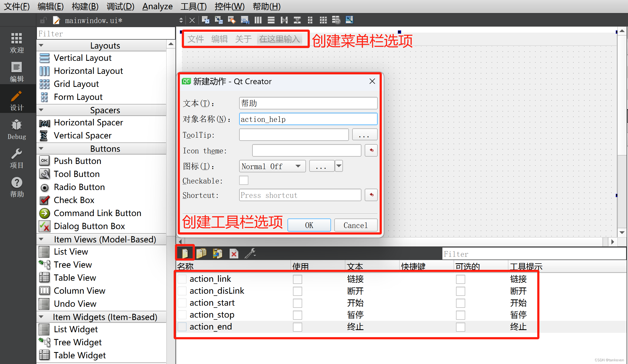This screenshot has width=628, height=364.
Task: Collapse the Layouts widget category
Action: pyautogui.click(x=41, y=45)
